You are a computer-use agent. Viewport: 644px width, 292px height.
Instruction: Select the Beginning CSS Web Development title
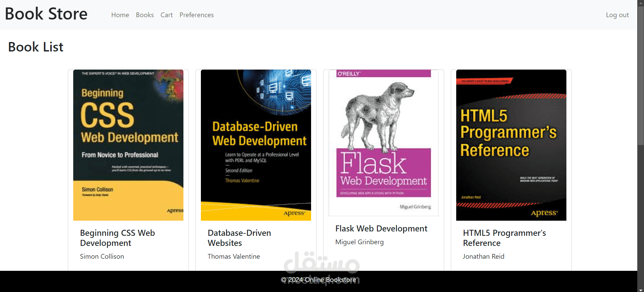[118, 238]
